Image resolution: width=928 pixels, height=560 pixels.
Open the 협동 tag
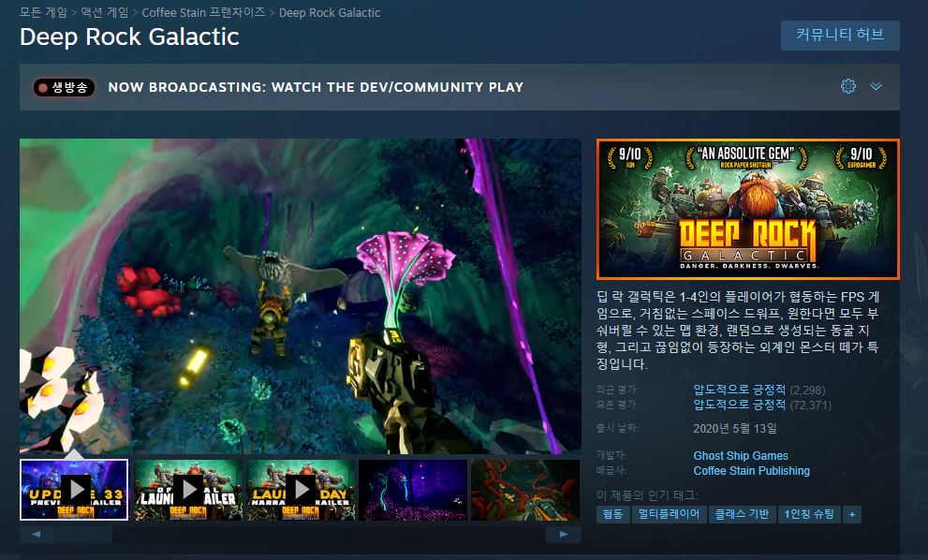tap(612, 514)
